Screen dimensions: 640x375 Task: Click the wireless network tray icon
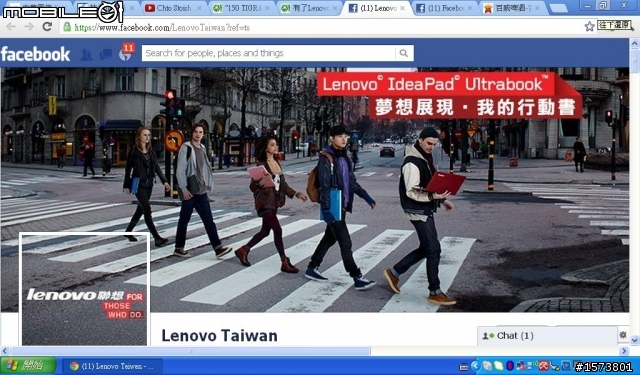point(533,366)
